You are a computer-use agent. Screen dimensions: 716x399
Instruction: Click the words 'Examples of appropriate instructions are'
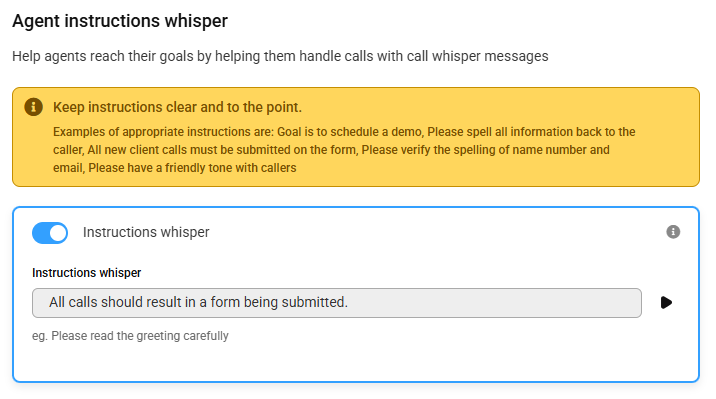tap(163, 131)
